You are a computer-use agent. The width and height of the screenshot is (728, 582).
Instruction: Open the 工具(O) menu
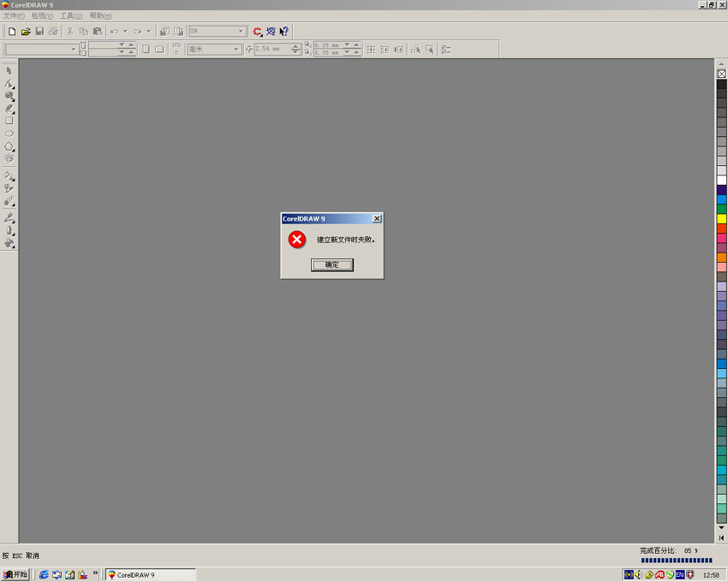71,15
